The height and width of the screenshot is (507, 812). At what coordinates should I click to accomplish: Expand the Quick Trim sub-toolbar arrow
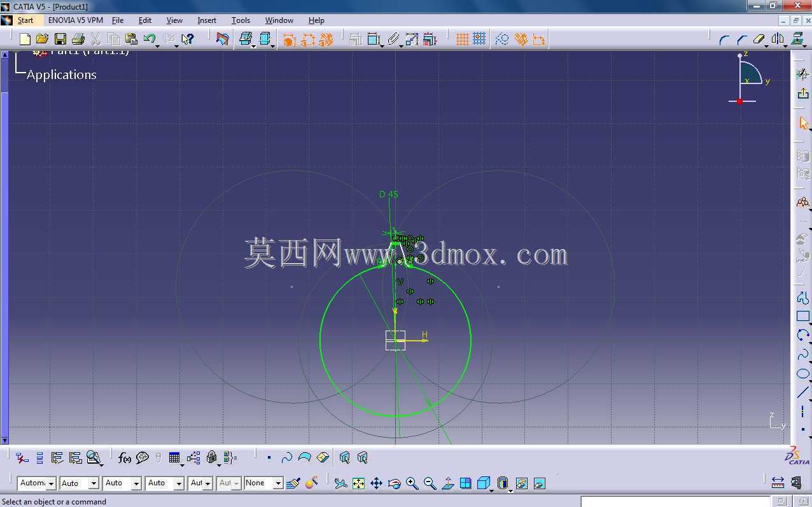coord(766,45)
